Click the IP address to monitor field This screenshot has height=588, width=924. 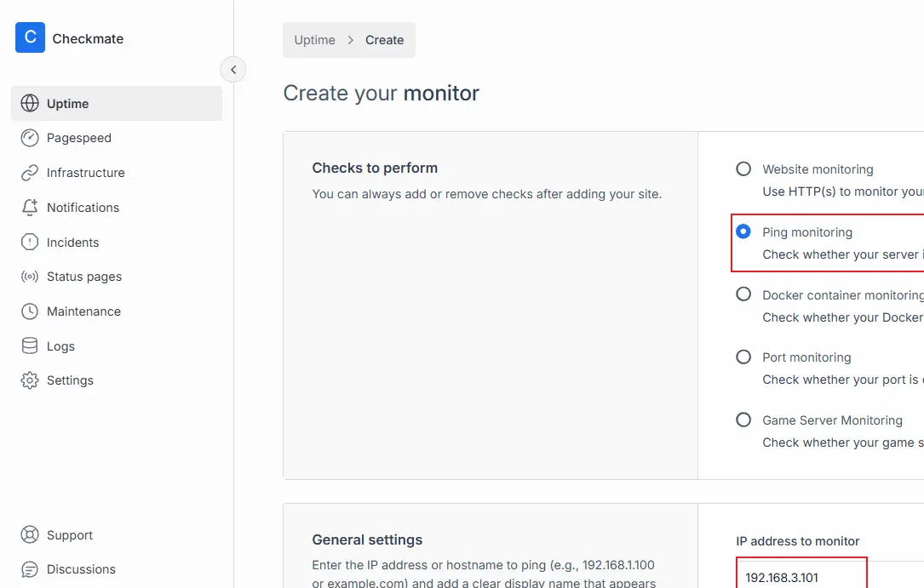point(801,577)
